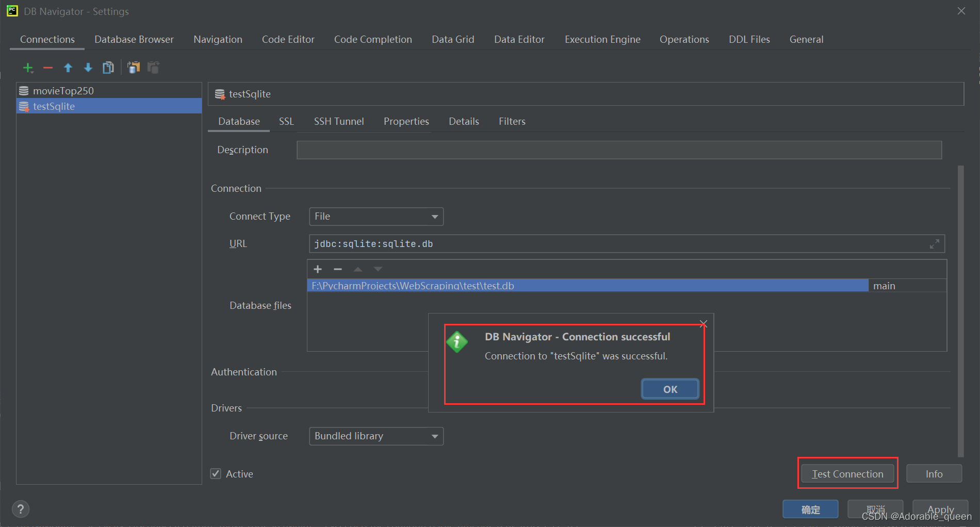Click the info icon in the success dialog

[457, 342]
